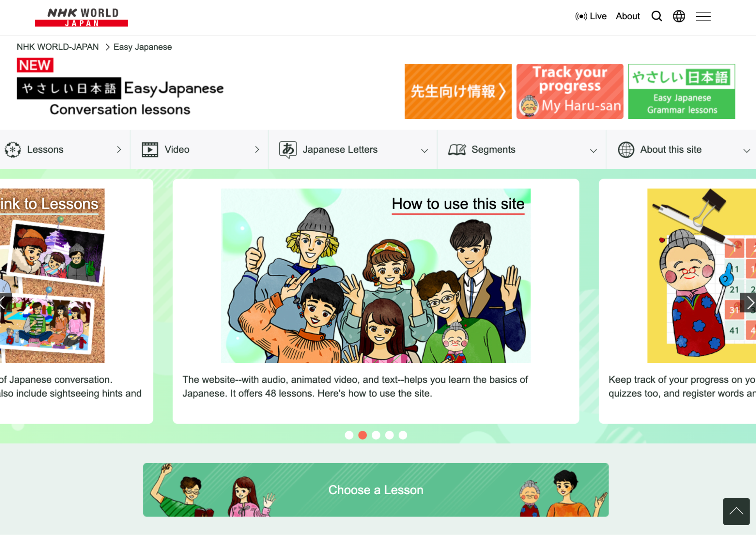
Task: Open the language globe icon in header
Action: click(x=679, y=16)
